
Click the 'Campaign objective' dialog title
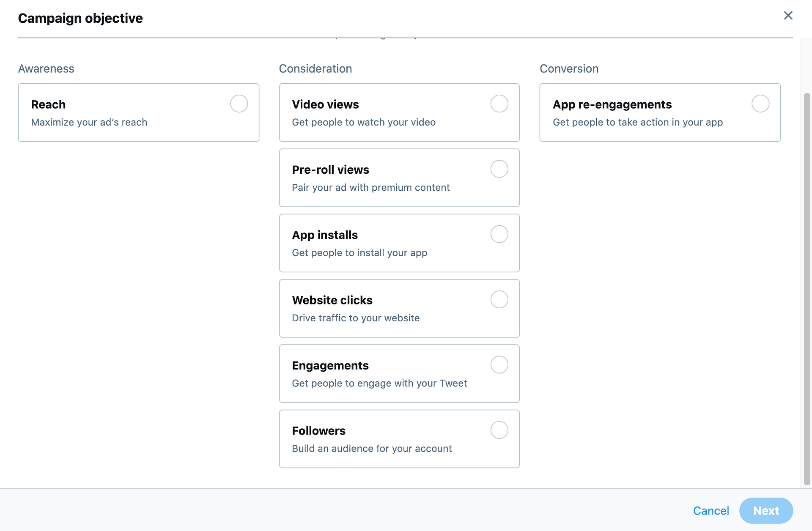click(x=80, y=18)
